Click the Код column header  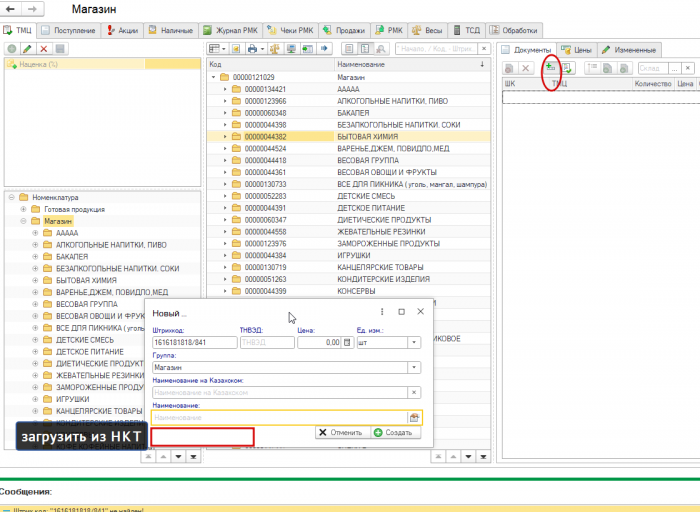pos(271,64)
